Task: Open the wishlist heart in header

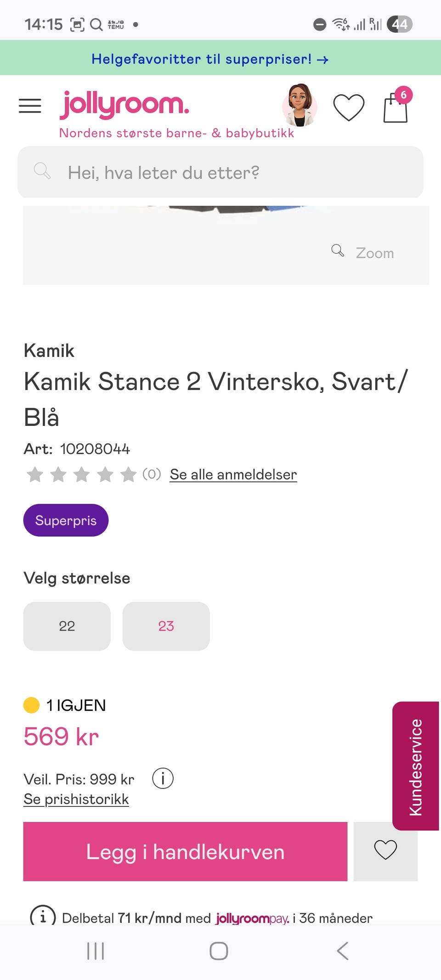Action: 349,108
